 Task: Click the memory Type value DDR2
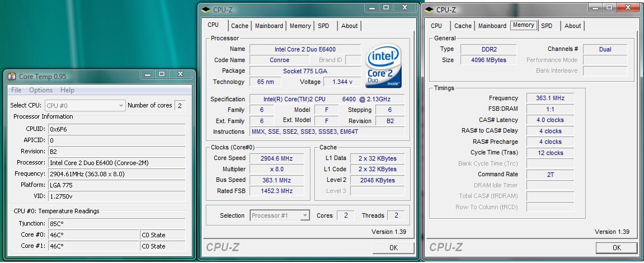(489, 49)
